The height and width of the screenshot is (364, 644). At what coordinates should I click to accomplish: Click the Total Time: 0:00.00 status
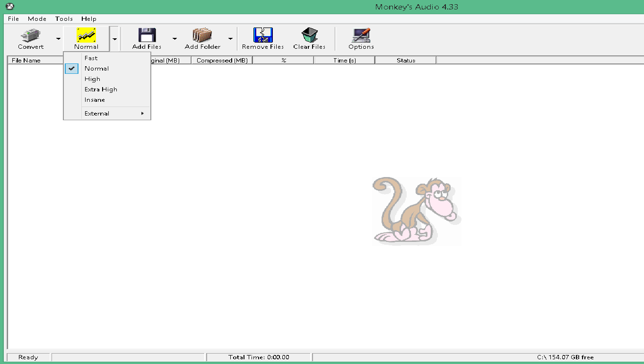[259, 357]
